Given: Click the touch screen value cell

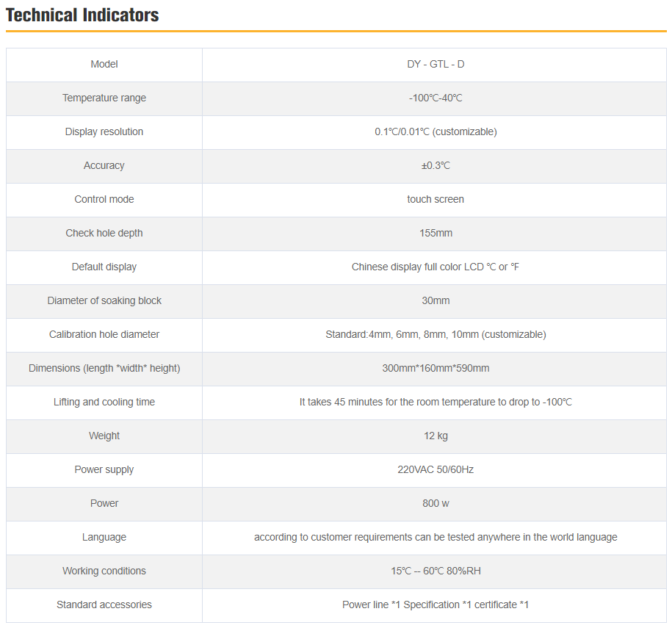Looking at the screenshot, I should [x=436, y=200].
